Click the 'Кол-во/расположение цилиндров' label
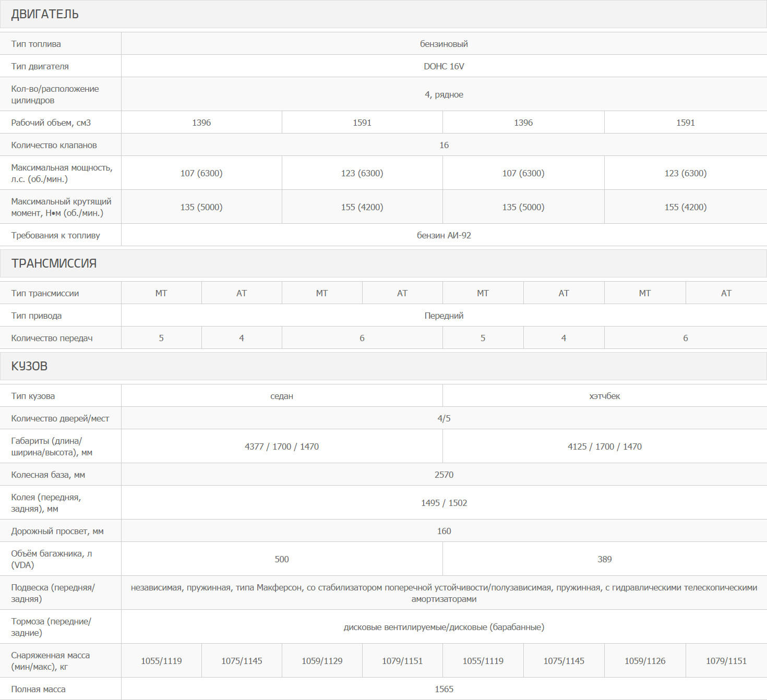Viewport: 767px width, 700px height. tap(55, 94)
